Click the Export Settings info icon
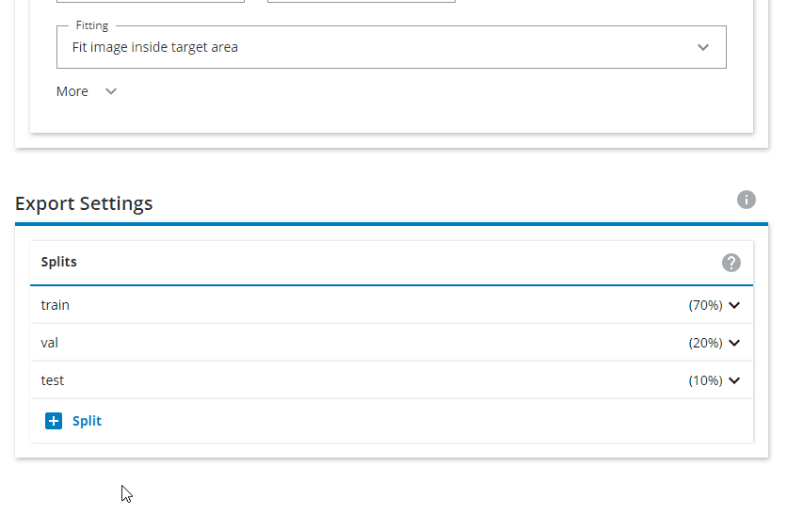Screen dimensions: 787x532 click(747, 200)
